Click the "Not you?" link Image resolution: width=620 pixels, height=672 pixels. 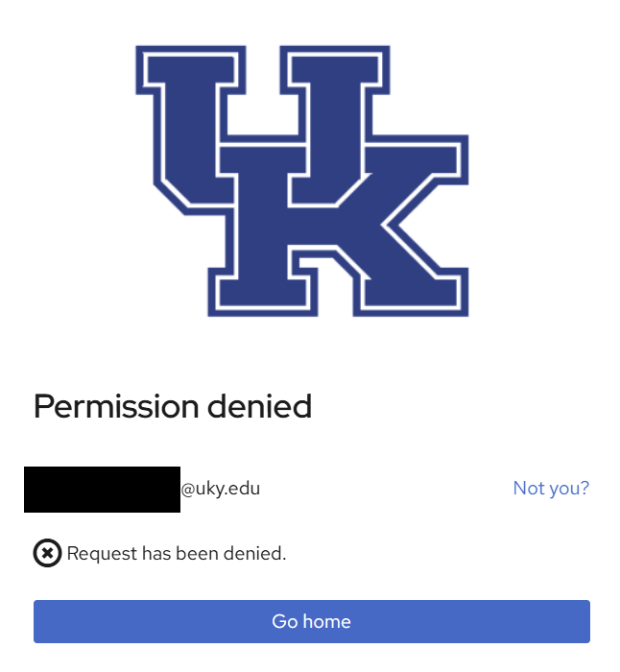point(551,489)
